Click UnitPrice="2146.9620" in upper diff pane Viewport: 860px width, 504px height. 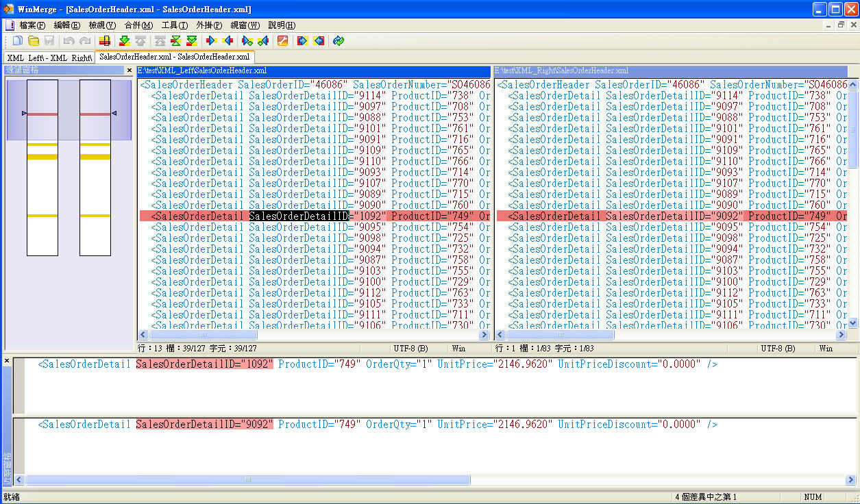click(495, 364)
